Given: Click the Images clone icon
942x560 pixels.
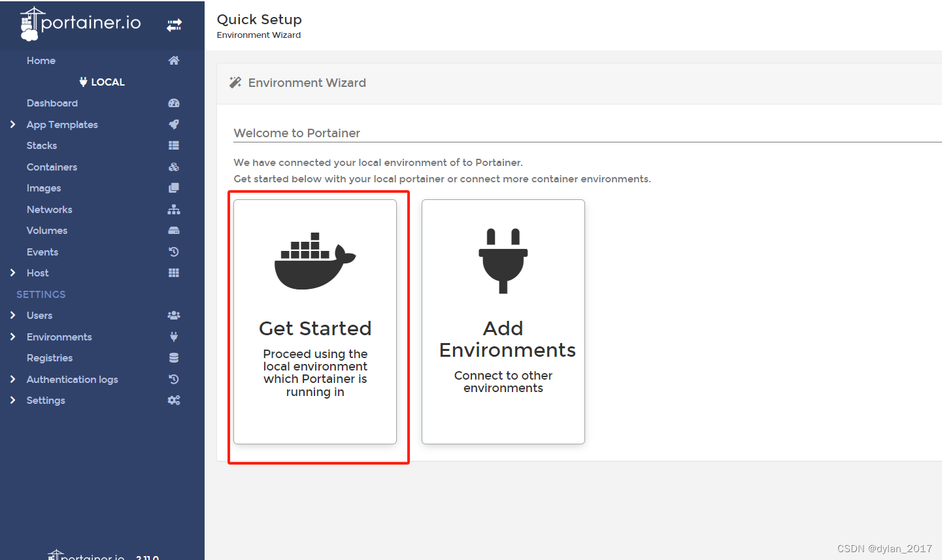Looking at the screenshot, I should tap(174, 188).
